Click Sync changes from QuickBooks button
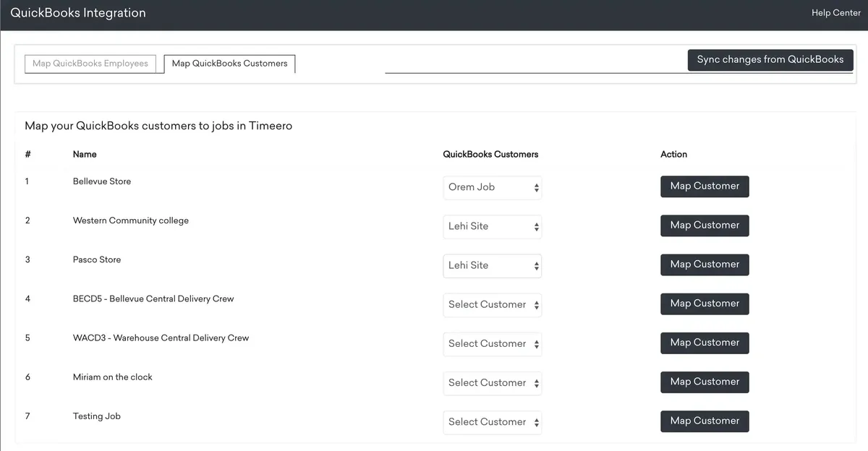This screenshot has width=868, height=451. (x=770, y=60)
